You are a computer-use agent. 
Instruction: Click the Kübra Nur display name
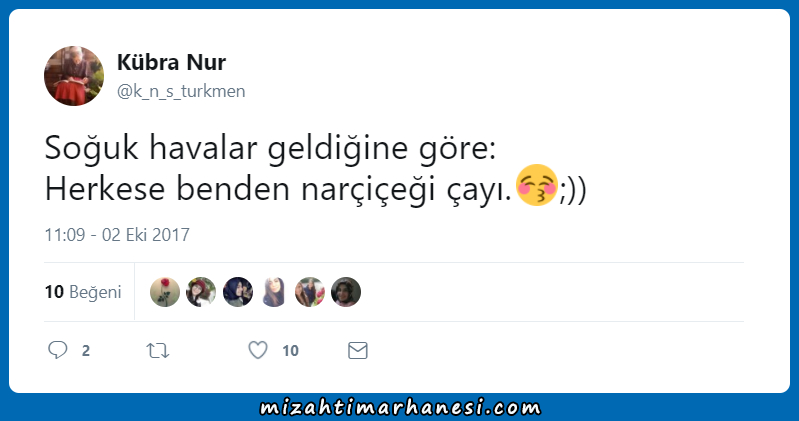coord(171,62)
